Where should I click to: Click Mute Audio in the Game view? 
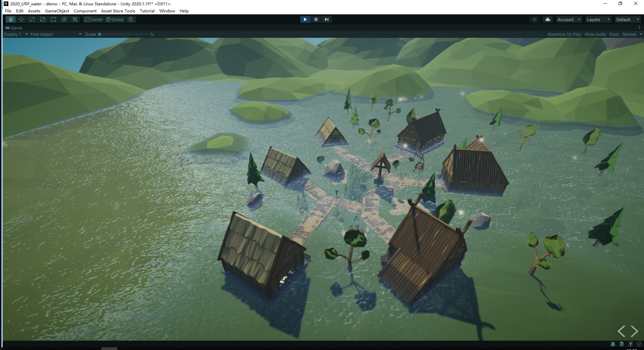tap(595, 34)
